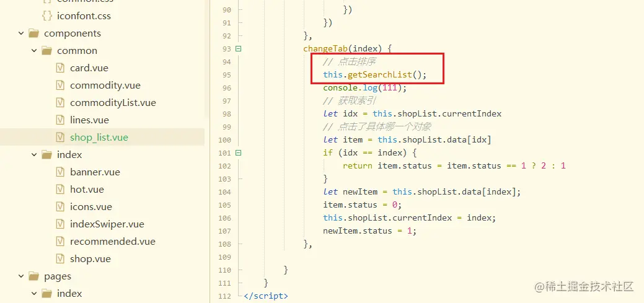Click the 'return item.status' ternary line
The width and height of the screenshot is (644, 303).
click(454, 166)
